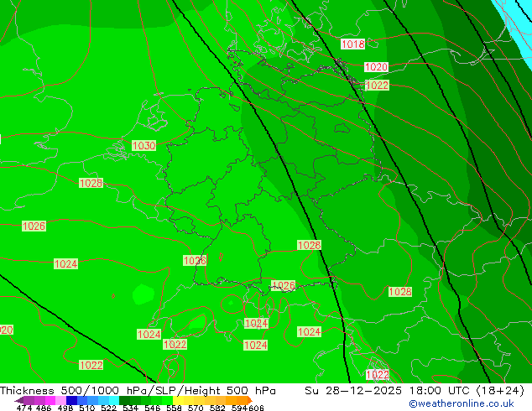This screenshot has width=532, height=411.
Task: Click the 1018 isobar pressure label
Action: [x=353, y=44]
